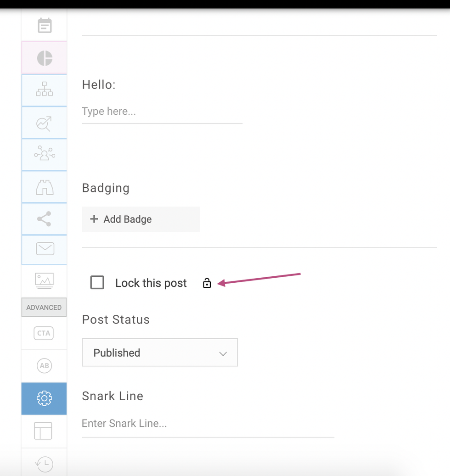Expand the Post Status Published dropdown
Image resolution: width=450 pixels, height=476 pixels.
[x=160, y=353]
